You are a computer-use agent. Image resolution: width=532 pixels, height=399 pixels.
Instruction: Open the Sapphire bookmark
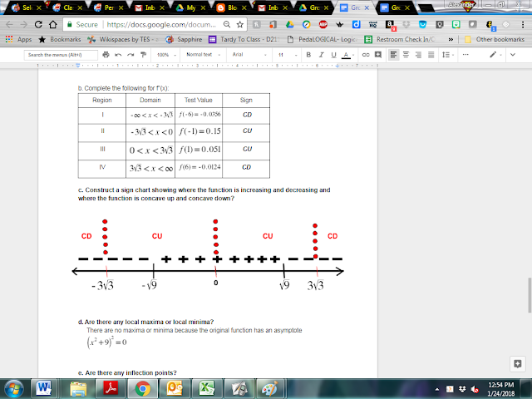(184, 39)
